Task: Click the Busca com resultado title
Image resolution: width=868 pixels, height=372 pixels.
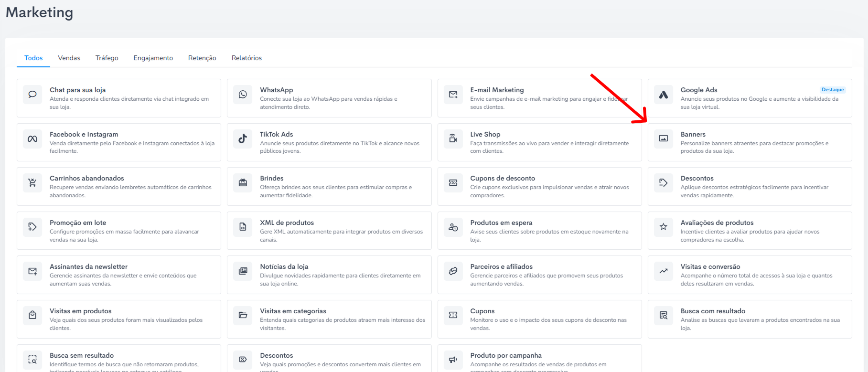Action: point(713,311)
